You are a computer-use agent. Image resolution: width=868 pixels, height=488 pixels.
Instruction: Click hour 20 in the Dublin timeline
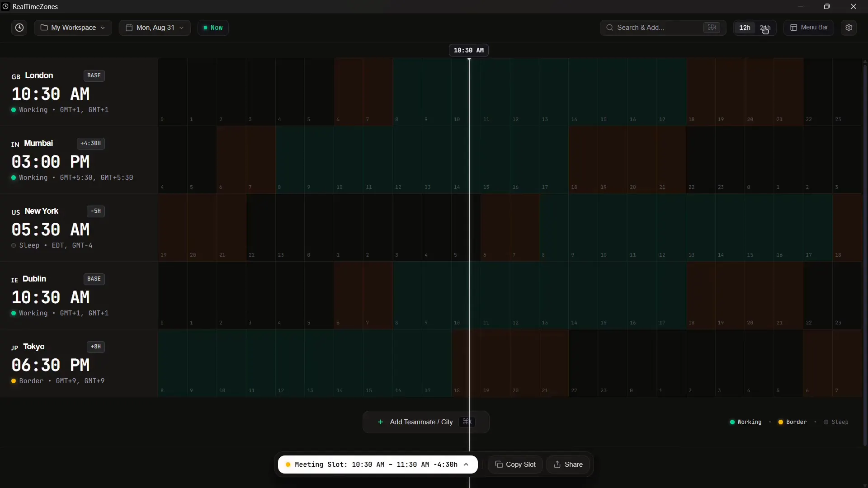pos(759,296)
